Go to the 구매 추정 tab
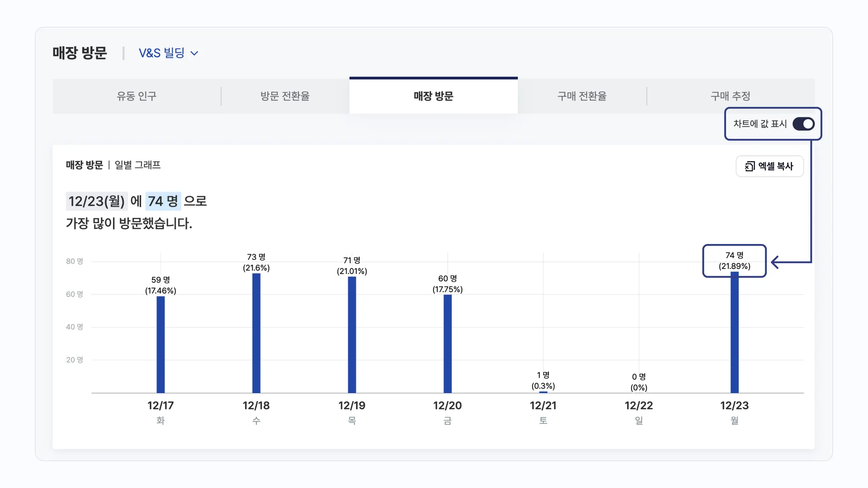 pos(730,96)
